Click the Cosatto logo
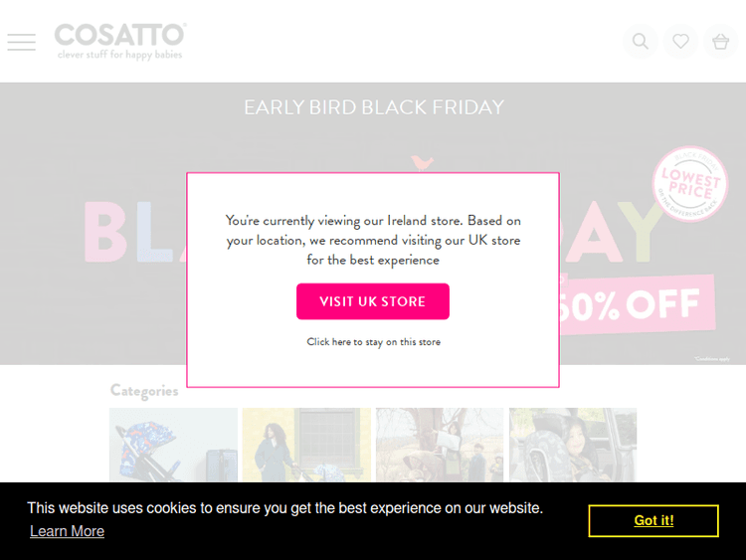Viewport: 746px width, 560px height. click(x=119, y=36)
